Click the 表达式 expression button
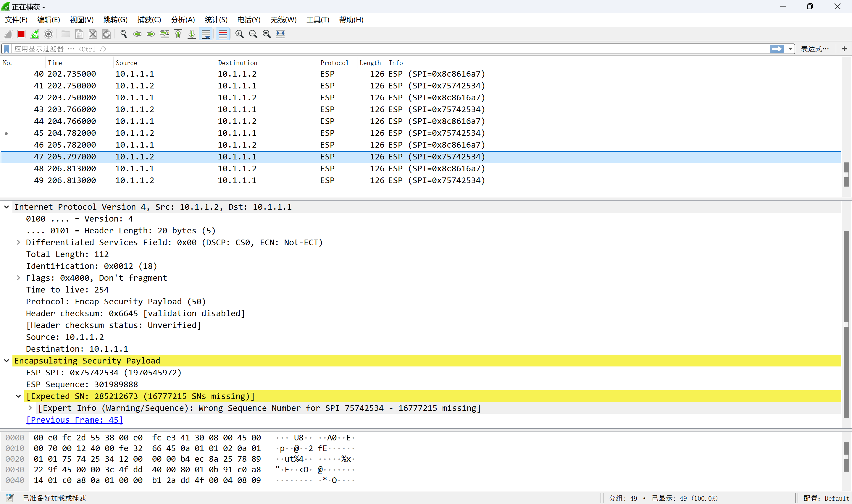The height and width of the screenshot is (504, 852). click(x=814, y=49)
